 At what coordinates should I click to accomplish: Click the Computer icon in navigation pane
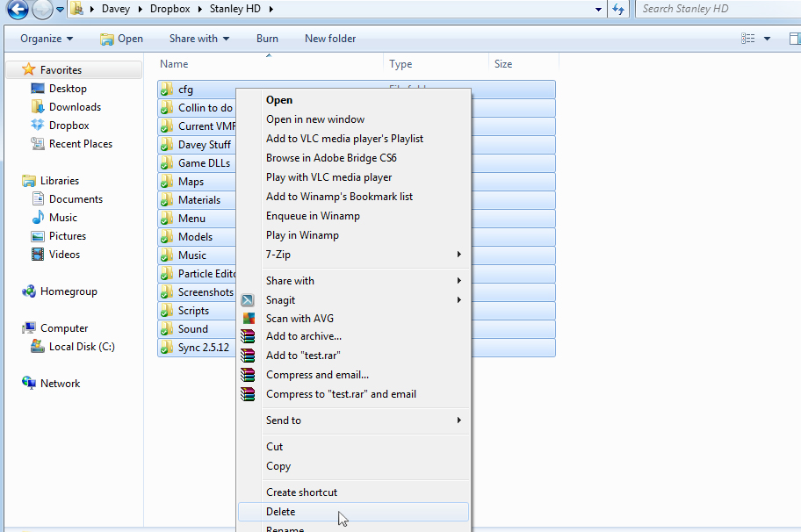click(x=29, y=327)
